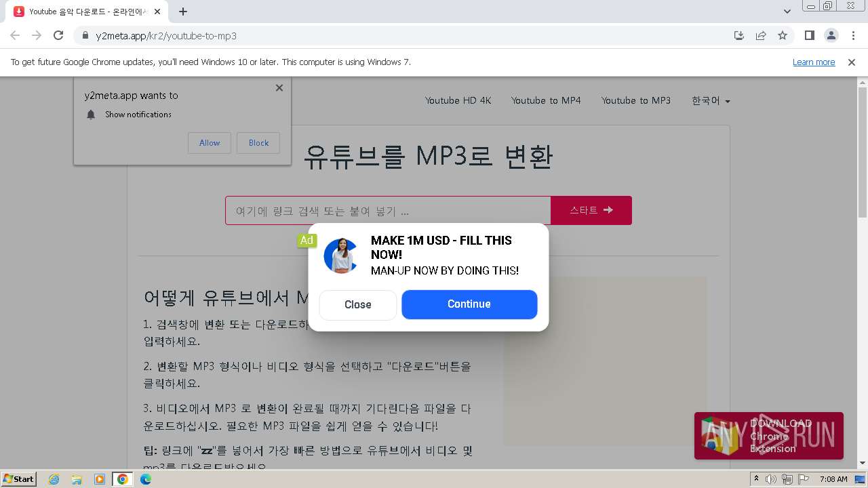Click the browser forward arrow
This screenshot has width=868, height=488.
pos(37,35)
